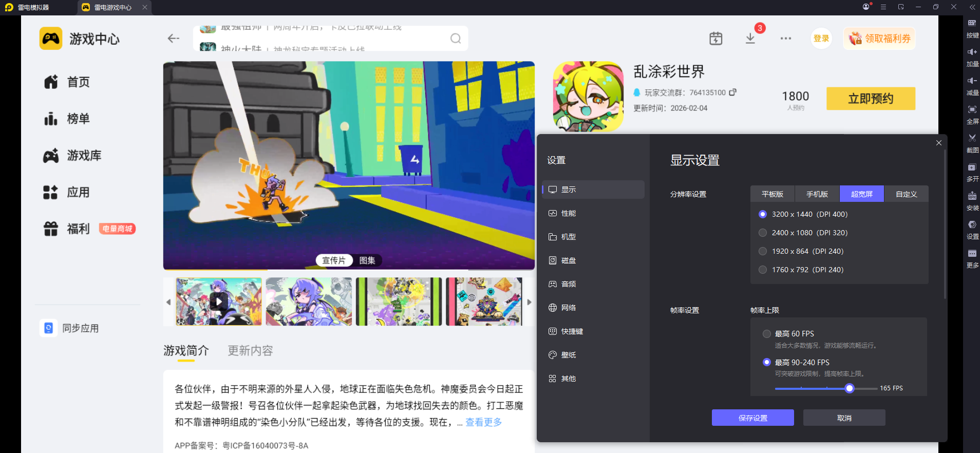Screen dimensions: 980x453
Task: Open 网络 network settings category
Action: tap(593, 308)
